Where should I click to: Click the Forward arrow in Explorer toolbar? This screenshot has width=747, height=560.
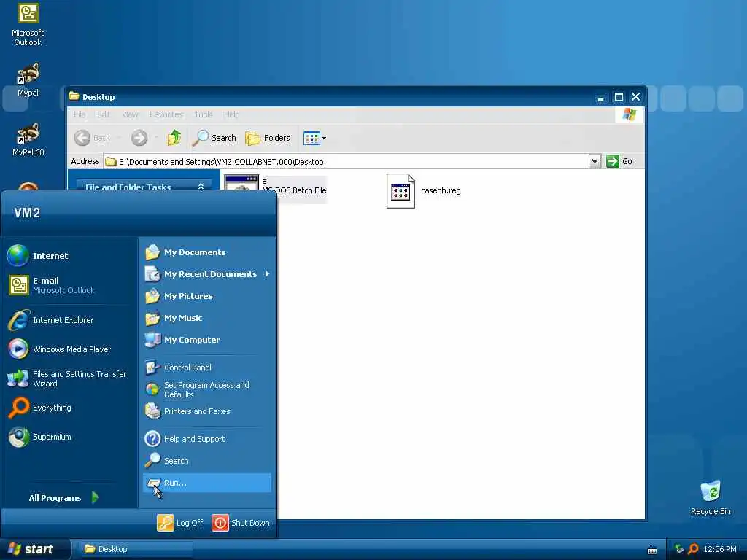[139, 138]
